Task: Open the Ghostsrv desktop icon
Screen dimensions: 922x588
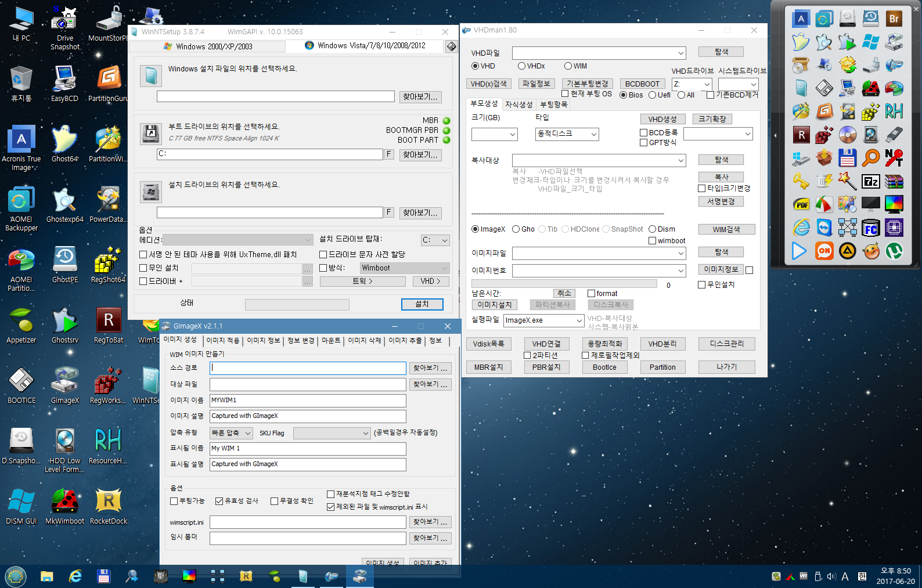Action: tap(64, 325)
